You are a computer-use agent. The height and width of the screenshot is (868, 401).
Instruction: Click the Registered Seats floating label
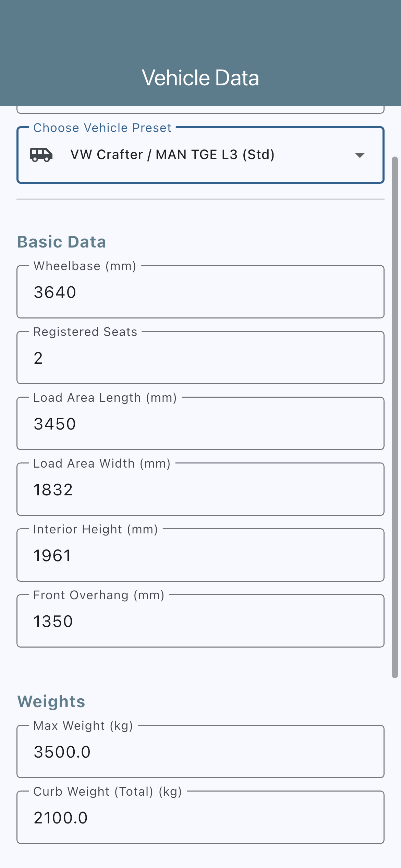tap(85, 332)
